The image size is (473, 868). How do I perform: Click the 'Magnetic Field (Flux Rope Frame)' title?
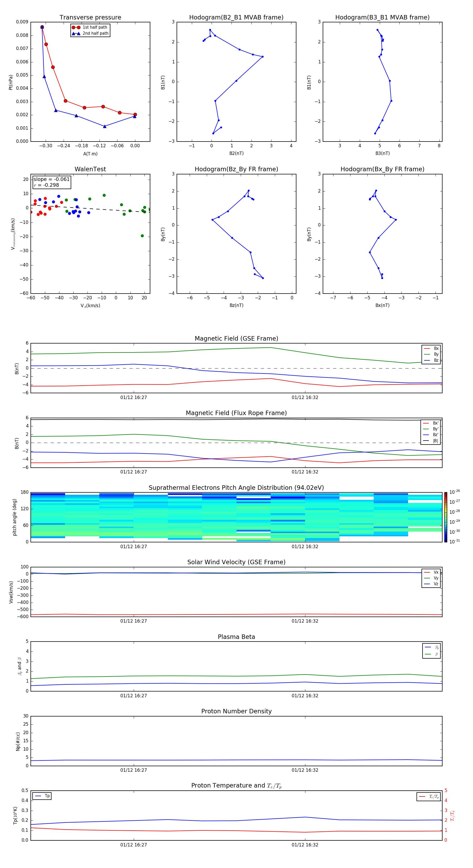coord(236,413)
